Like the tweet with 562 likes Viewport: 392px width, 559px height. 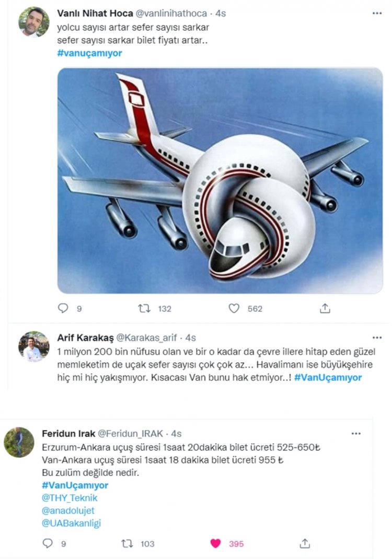[234, 308]
